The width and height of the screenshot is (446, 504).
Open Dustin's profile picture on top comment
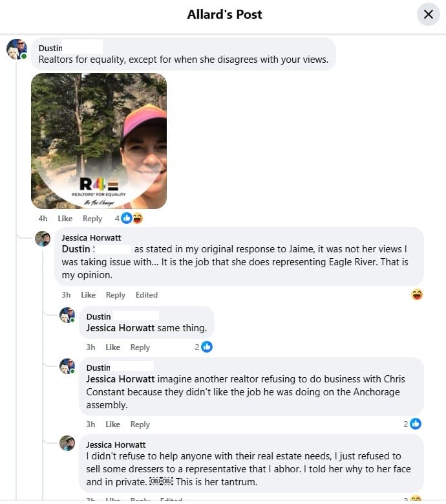[17, 49]
